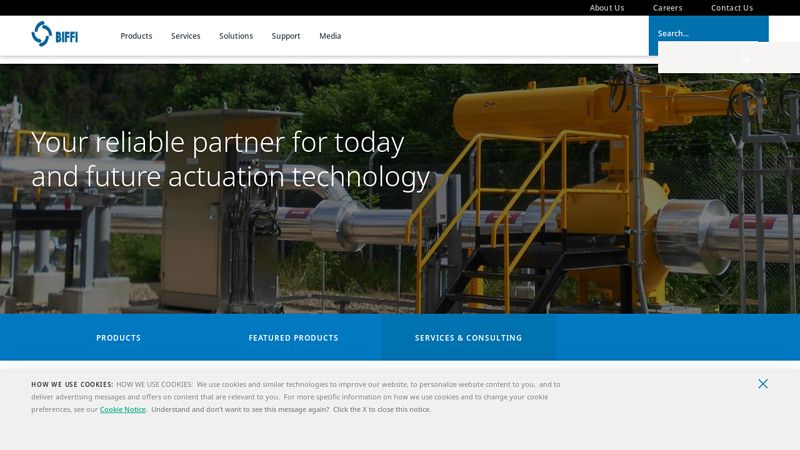Screen dimensions: 800x450
Task: Dismiss cookie notice with X icon
Action: [x=763, y=384]
